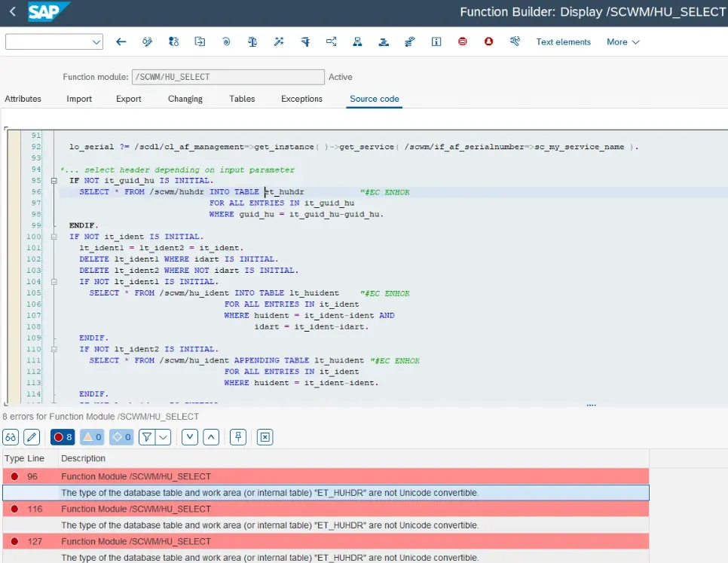Select the Activate magic wand icon
Viewport: 728px width, 563px height.
click(279, 41)
